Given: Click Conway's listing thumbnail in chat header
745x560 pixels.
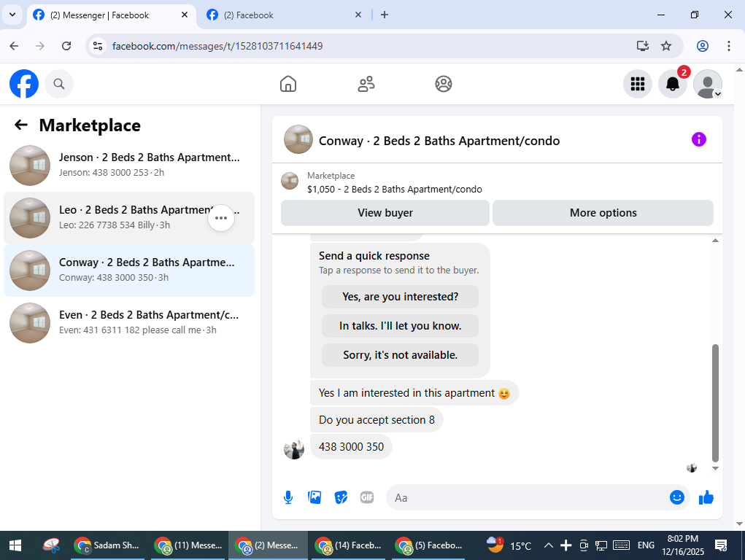Looking at the screenshot, I should point(298,140).
